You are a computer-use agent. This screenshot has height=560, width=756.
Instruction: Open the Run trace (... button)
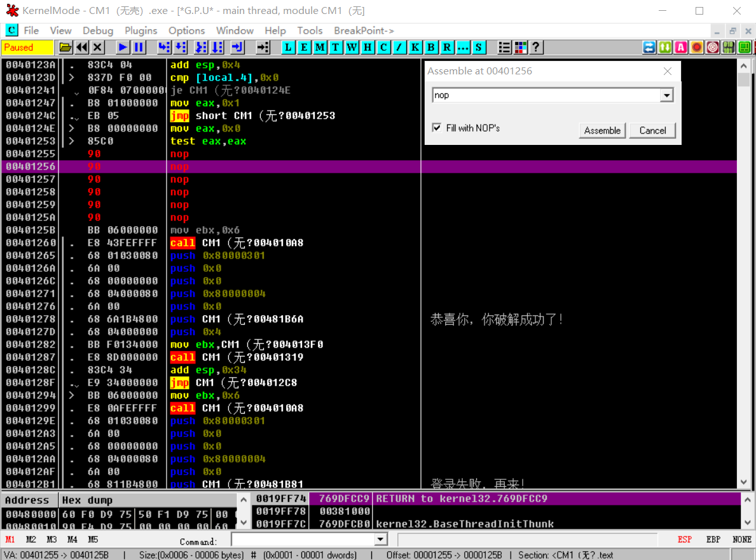pos(463,47)
